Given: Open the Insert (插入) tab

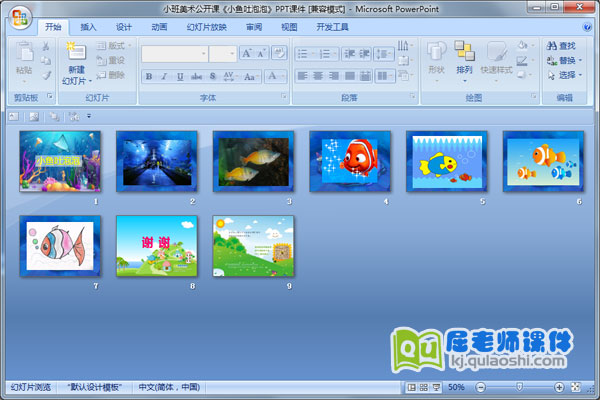Looking at the screenshot, I should [88, 27].
